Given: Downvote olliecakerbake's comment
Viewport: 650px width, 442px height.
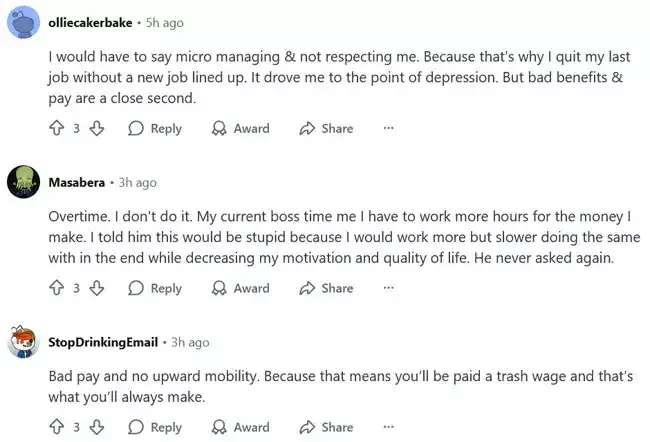Looking at the screenshot, I should (97, 128).
